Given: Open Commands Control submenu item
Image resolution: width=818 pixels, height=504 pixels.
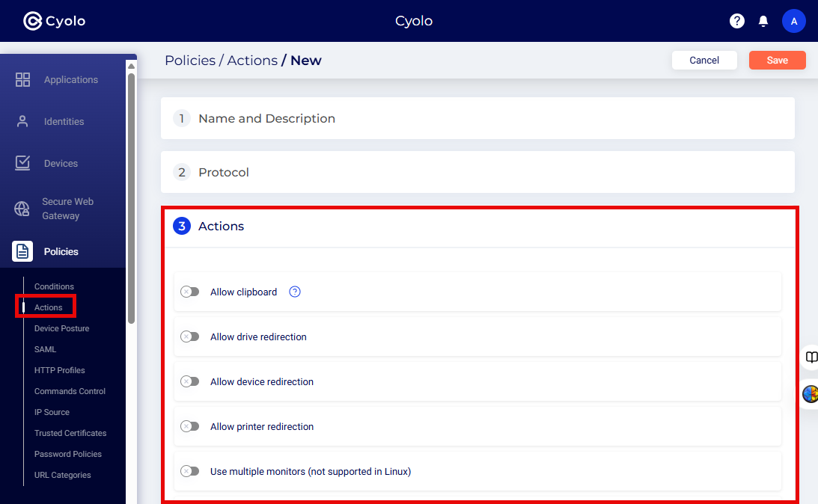Looking at the screenshot, I should (x=70, y=391).
